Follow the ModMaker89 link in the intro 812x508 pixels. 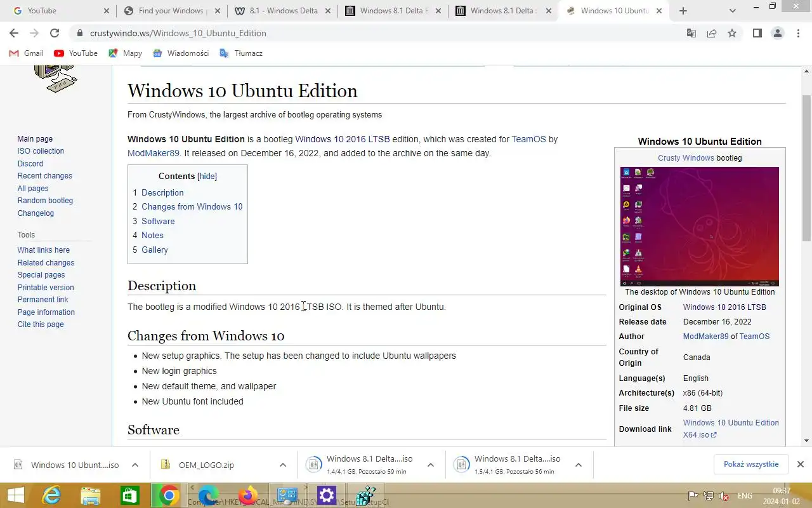tap(154, 153)
